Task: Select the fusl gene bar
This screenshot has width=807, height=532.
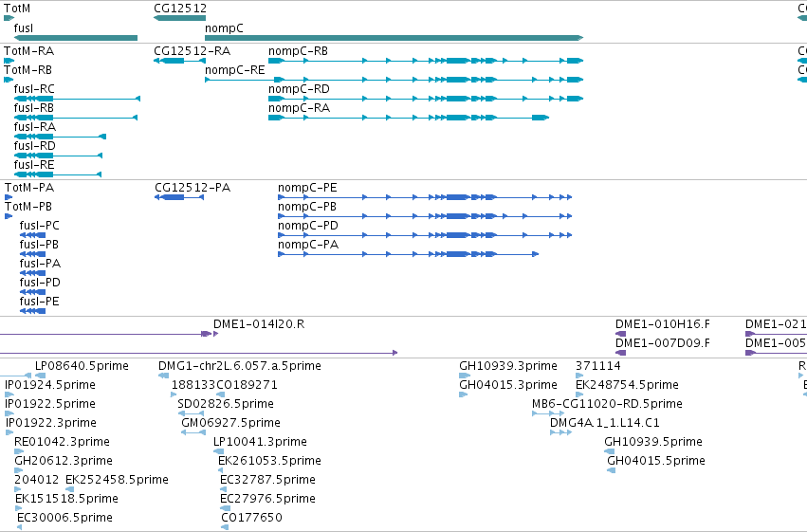Action: [x=76, y=38]
